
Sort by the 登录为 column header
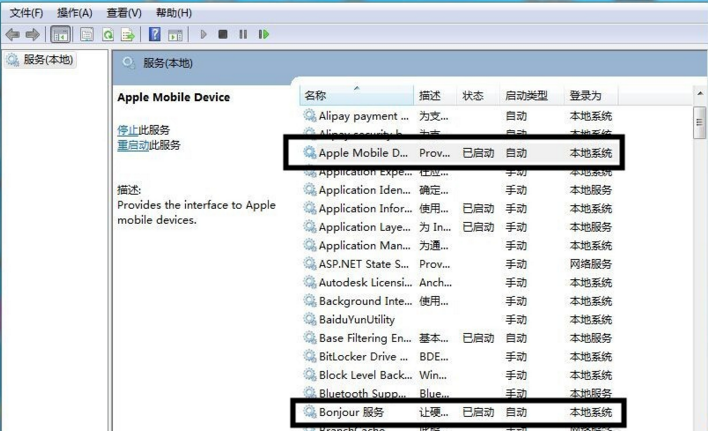(591, 96)
